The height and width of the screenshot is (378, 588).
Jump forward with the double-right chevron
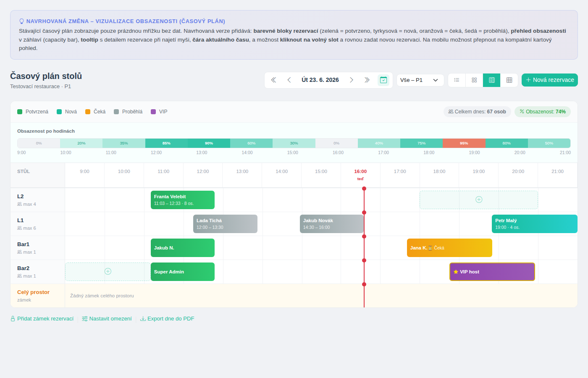coord(367,80)
